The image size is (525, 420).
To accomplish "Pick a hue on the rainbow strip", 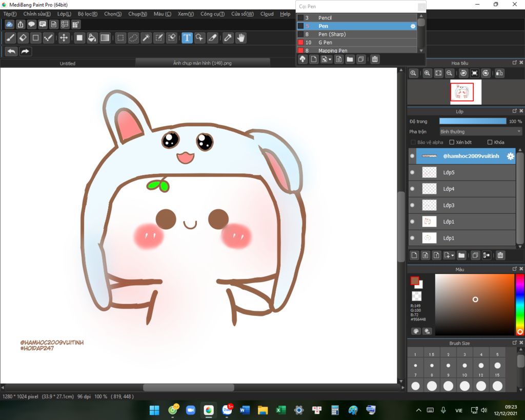I will (x=520, y=305).
